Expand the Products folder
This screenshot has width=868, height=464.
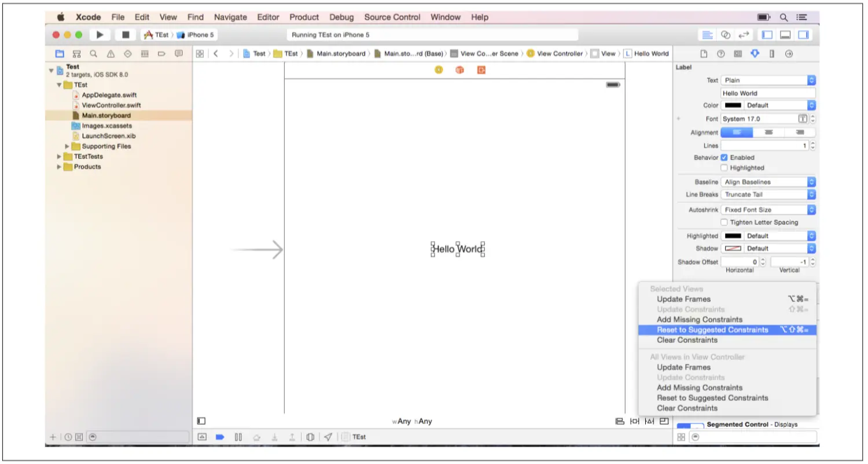pos(59,167)
